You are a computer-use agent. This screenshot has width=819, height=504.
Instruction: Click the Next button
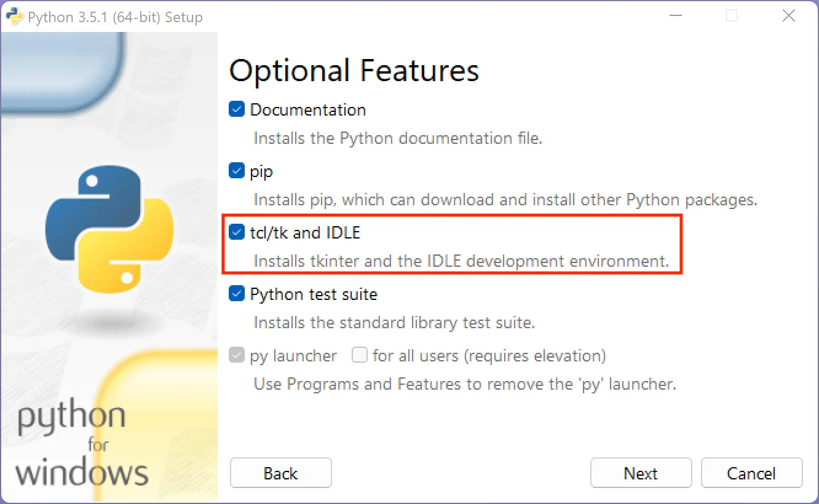[x=641, y=473]
